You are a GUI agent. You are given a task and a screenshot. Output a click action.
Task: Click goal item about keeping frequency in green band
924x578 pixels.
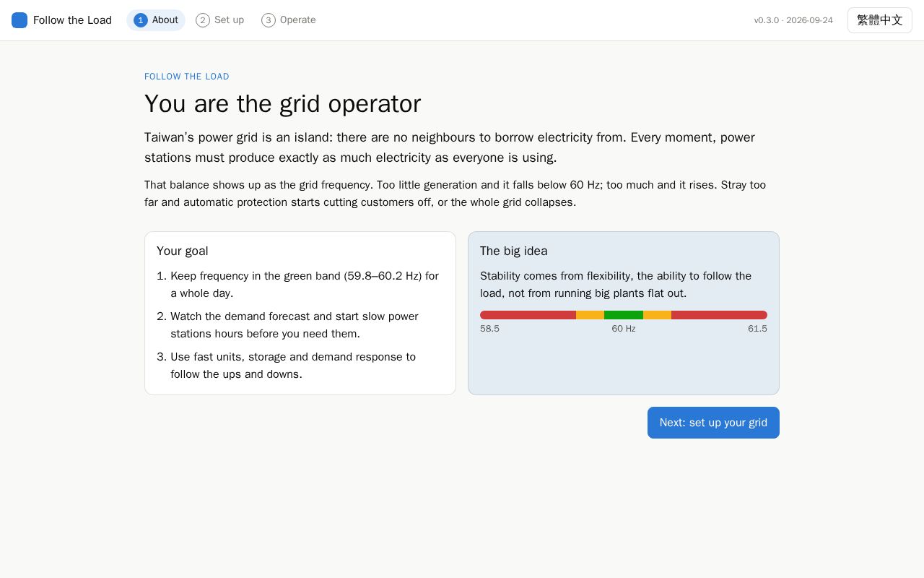305,285
